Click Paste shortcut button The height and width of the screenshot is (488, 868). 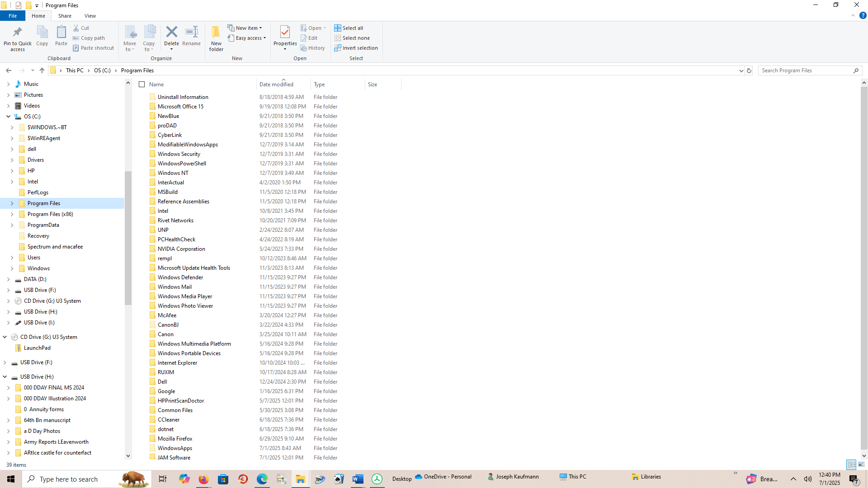93,48
